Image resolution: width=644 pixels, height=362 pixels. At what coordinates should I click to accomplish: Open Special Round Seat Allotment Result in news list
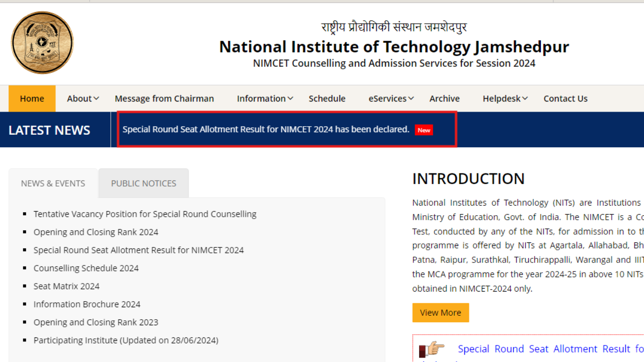tap(138, 250)
